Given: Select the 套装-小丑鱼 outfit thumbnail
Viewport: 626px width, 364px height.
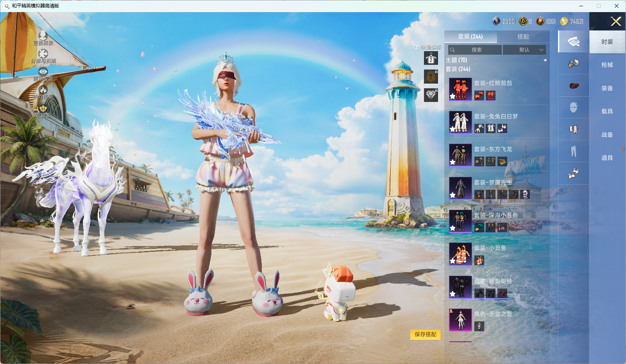Looking at the screenshot, I should point(460,254).
